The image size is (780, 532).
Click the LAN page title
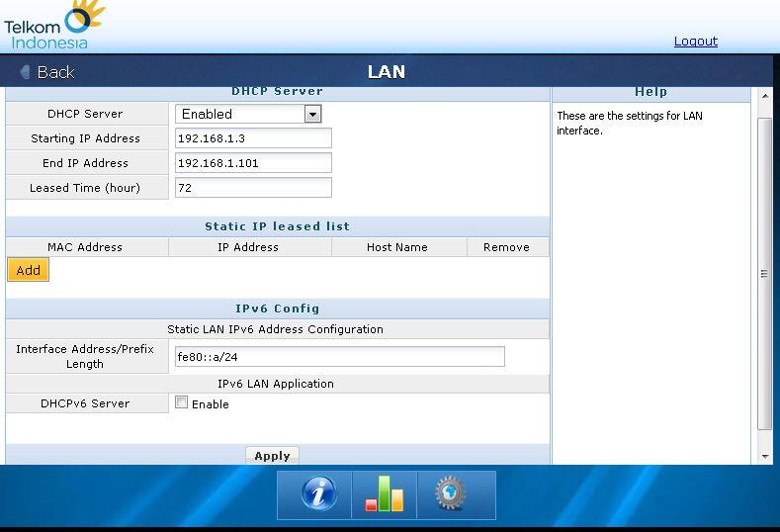[387, 72]
